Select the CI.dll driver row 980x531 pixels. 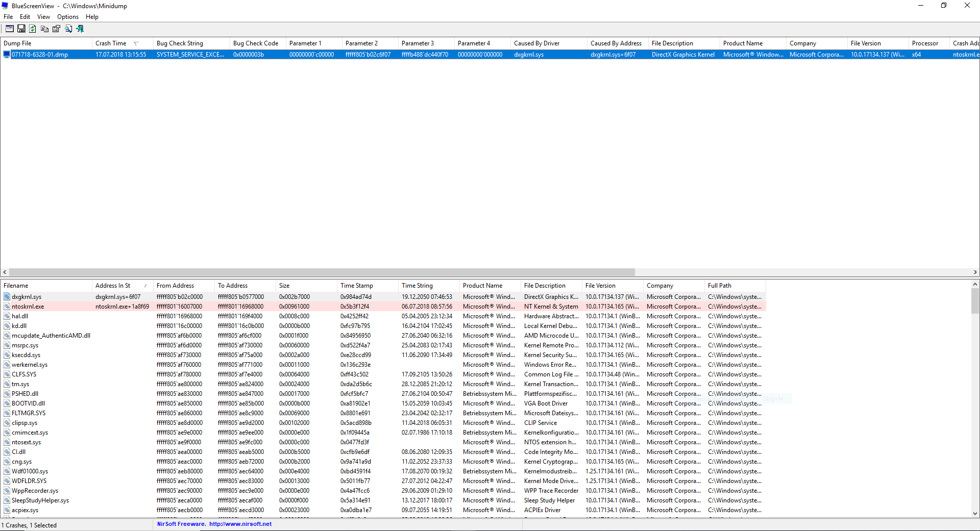pos(383,452)
